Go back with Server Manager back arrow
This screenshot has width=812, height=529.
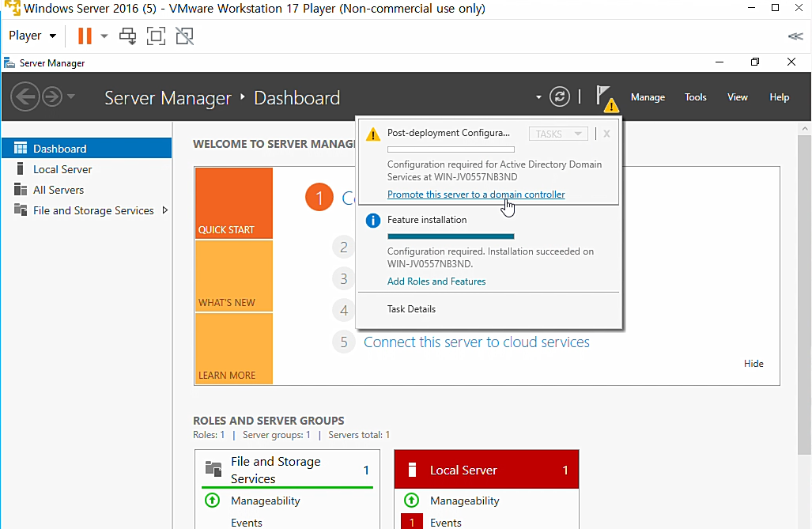25,96
